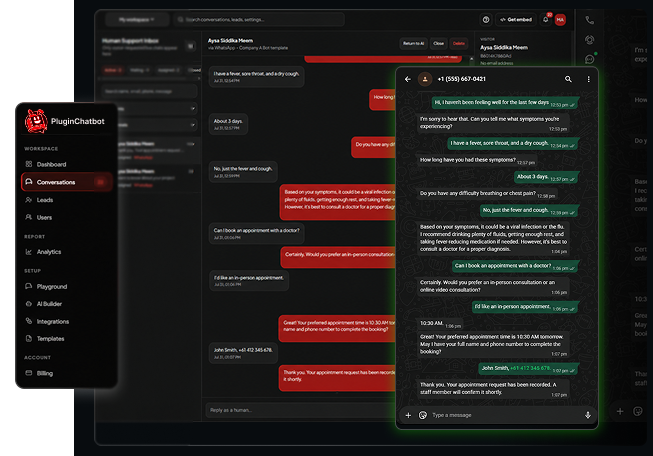Click the 'About 3 days.' message in dashboard chat
The height and width of the screenshot is (456, 653).
point(228,124)
